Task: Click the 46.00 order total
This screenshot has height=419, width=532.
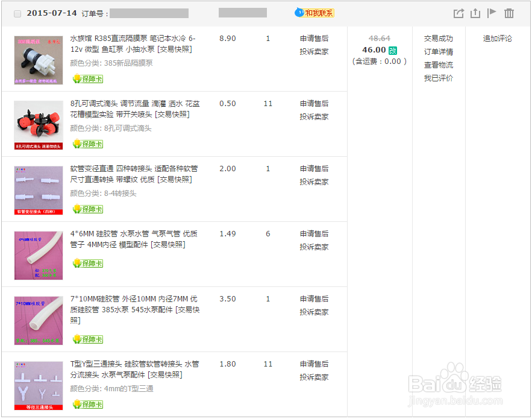Action: [374, 50]
